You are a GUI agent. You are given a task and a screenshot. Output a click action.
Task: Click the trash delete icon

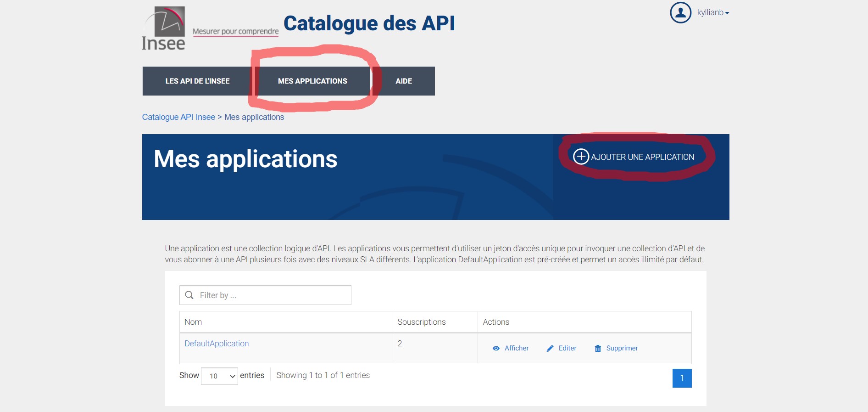(x=598, y=348)
